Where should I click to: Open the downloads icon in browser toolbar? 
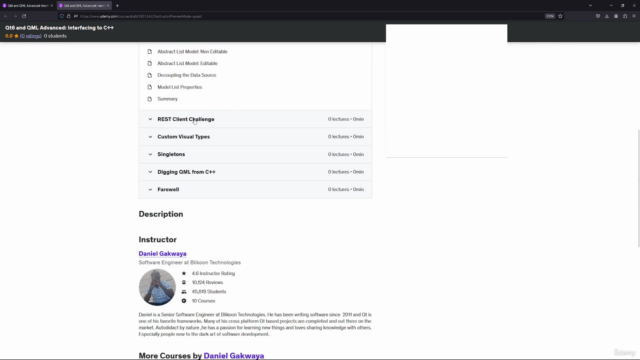point(607,16)
